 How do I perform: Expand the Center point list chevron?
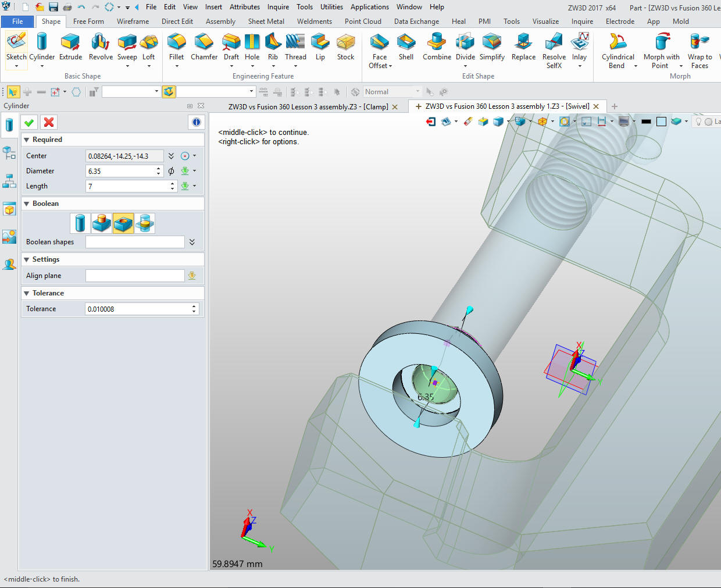pos(171,156)
